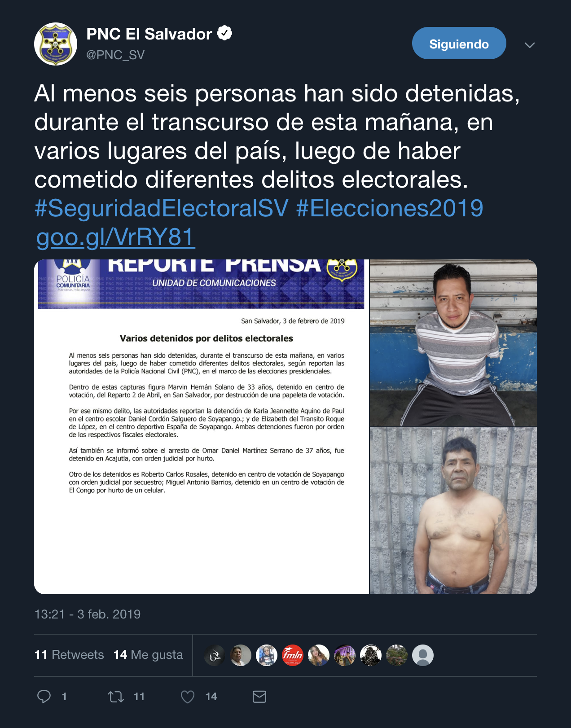Screen dimensions: 571x728
Task: Open the Reporte Prensa document image
Action: click(x=202, y=427)
